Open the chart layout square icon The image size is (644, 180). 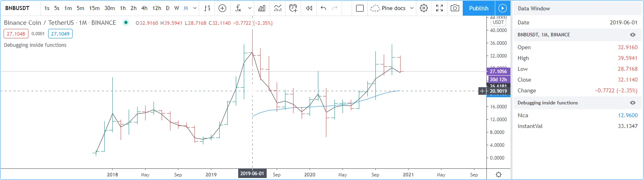(x=360, y=8)
